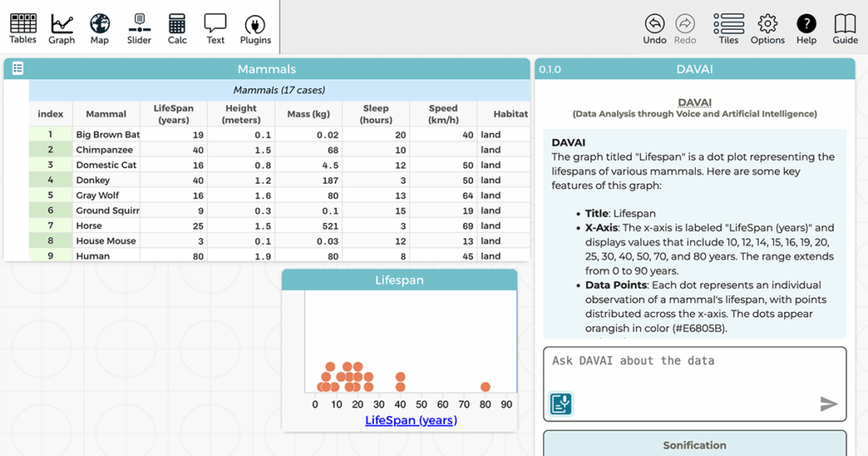This screenshot has width=868, height=456.
Task: Open the Calc calculator
Action: 177,29
